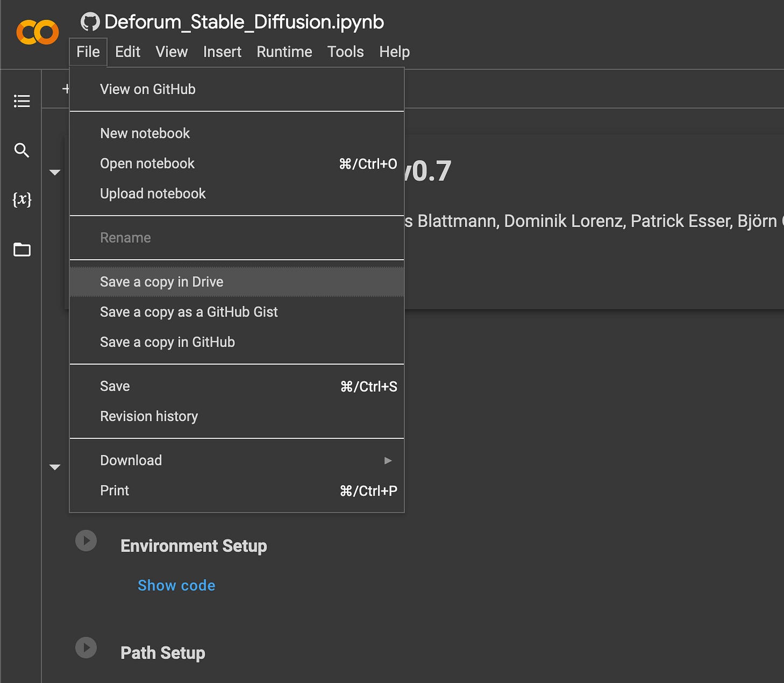Open the Runtime menu
Image resolution: width=784 pixels, height=683 pixels.
284,52
